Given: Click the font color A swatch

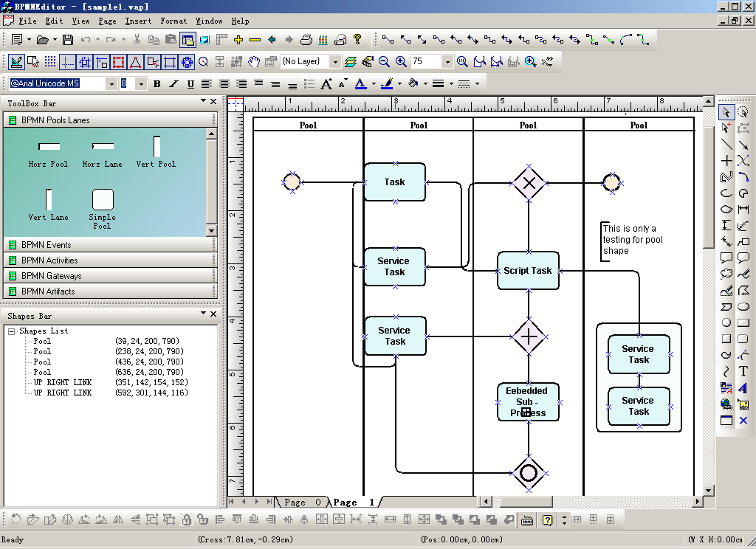Looking at the screenshot, I should (x=360, y=84).
